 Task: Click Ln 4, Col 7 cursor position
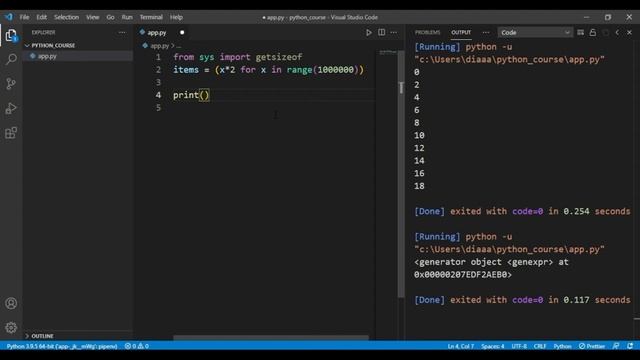click(x=461, y=346)
